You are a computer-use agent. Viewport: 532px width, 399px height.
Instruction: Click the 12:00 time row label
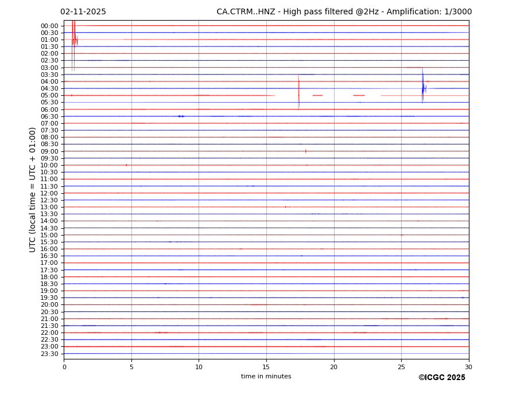pos(49,193)
